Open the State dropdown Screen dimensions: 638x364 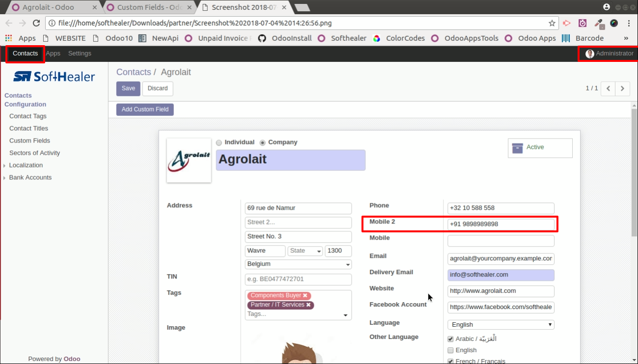[x=305, y=251]
